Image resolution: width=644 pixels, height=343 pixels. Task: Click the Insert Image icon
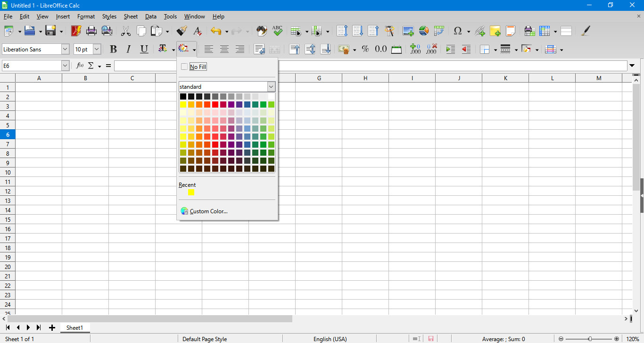408,31
